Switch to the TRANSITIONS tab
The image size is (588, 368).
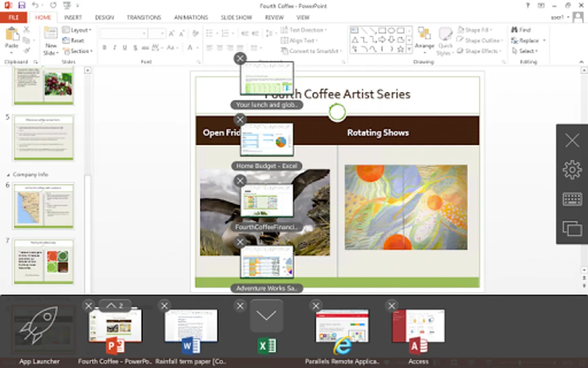pos(144,18)
